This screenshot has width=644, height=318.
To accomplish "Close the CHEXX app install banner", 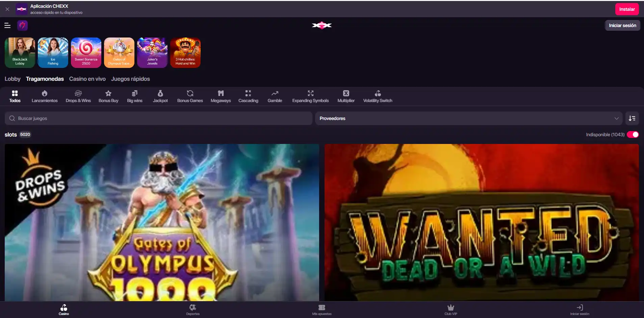I will [x=7, y=9].
